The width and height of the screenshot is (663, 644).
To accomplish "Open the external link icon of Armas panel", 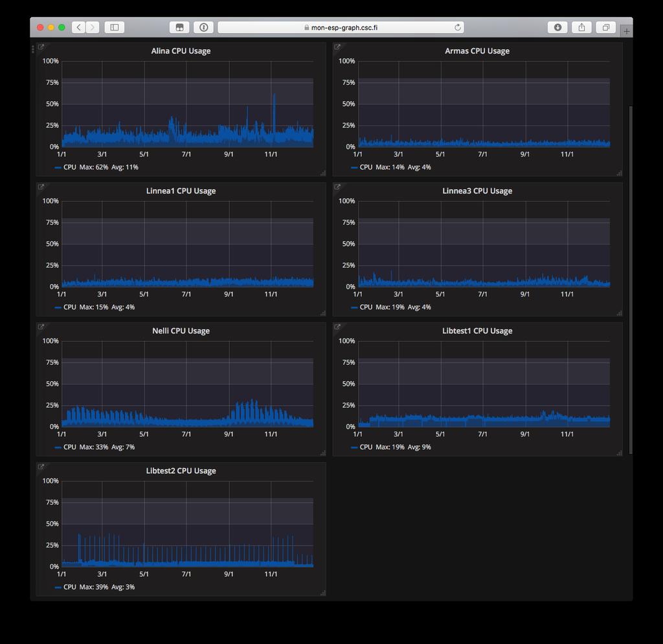I will pos(337,47).
